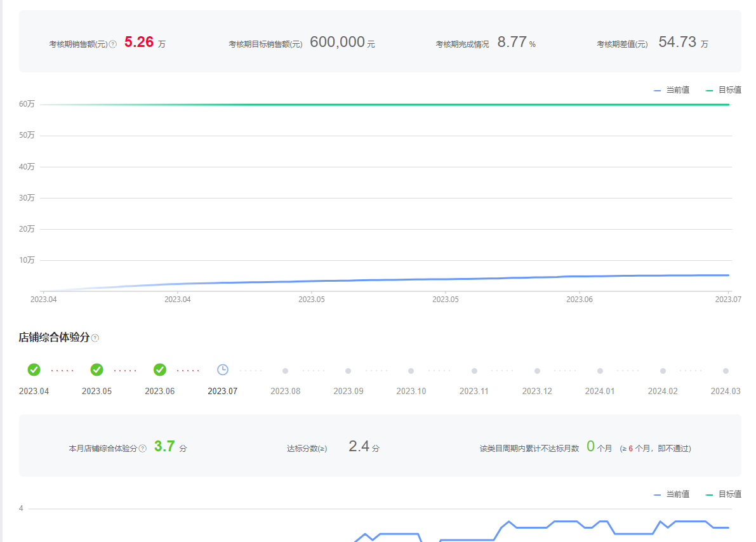This screenshot has width=756, height=542.
Task: Click the 54.73 gap value
Action: pos(677,43)
